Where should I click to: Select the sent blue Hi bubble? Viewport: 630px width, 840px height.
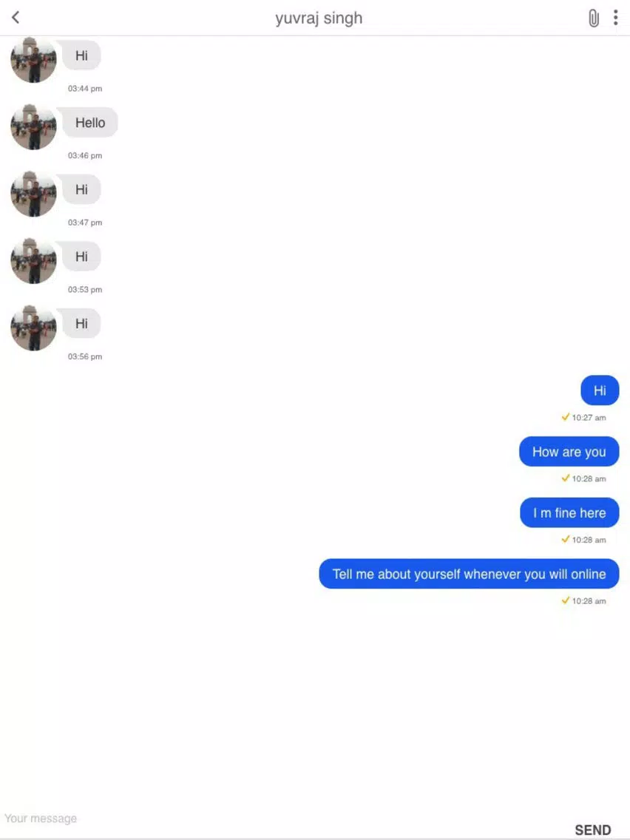point(600,390)
